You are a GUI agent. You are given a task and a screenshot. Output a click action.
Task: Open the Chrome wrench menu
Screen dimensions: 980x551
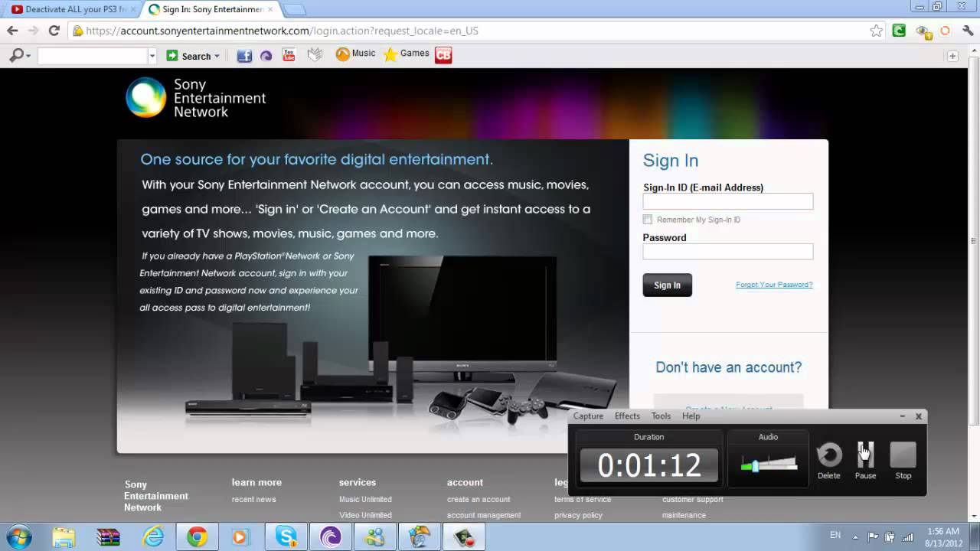967,31
